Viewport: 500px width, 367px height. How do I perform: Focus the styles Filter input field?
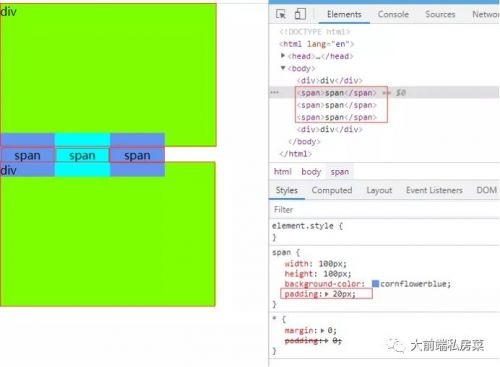[384, 209]
